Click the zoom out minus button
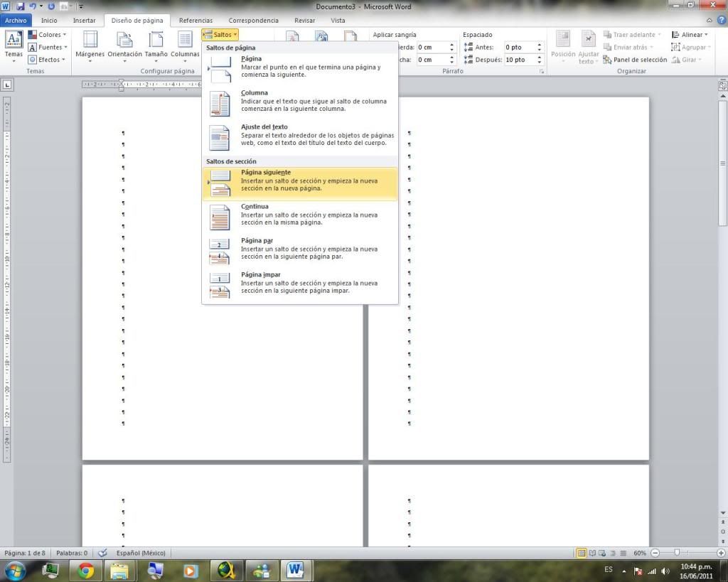Image resolution: width=728 pixels, height=582 pixels. click(x=655, y=553)
